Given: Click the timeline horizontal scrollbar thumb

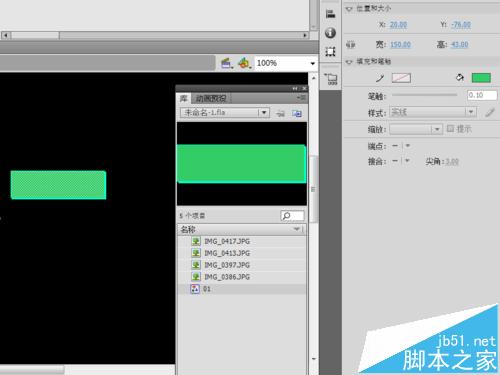Looking at the screenshot, I should point(35,35).
